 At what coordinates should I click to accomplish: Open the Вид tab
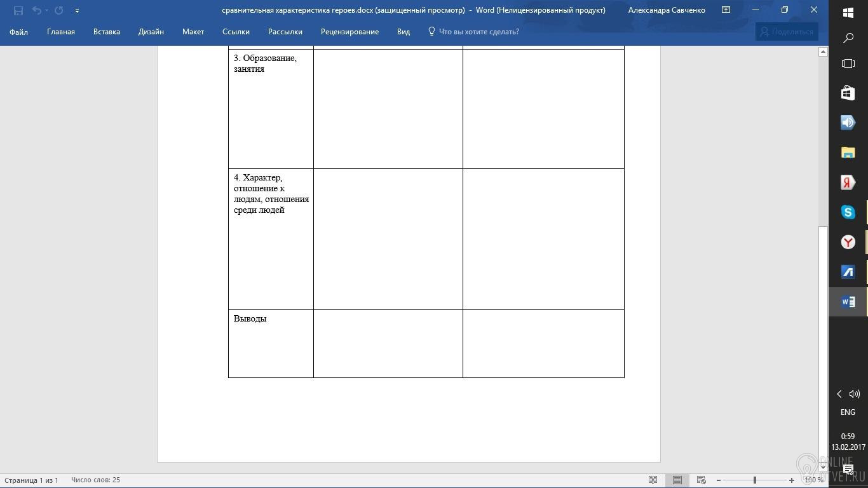tap(403, 32)
